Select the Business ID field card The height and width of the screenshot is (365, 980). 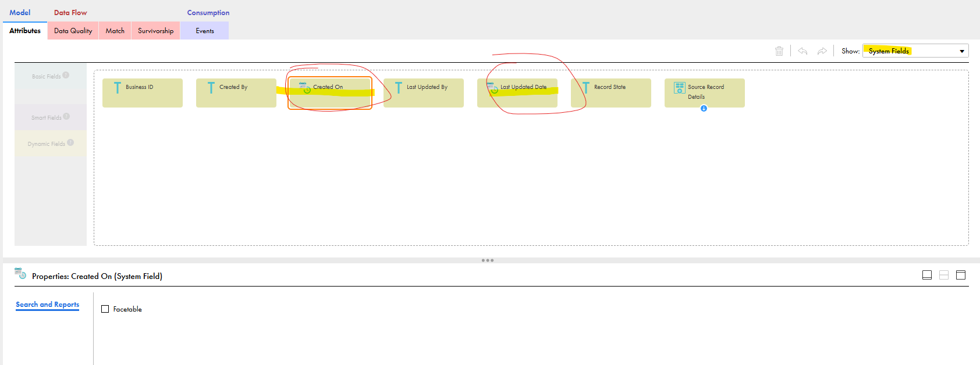click(x=143, y=93)
